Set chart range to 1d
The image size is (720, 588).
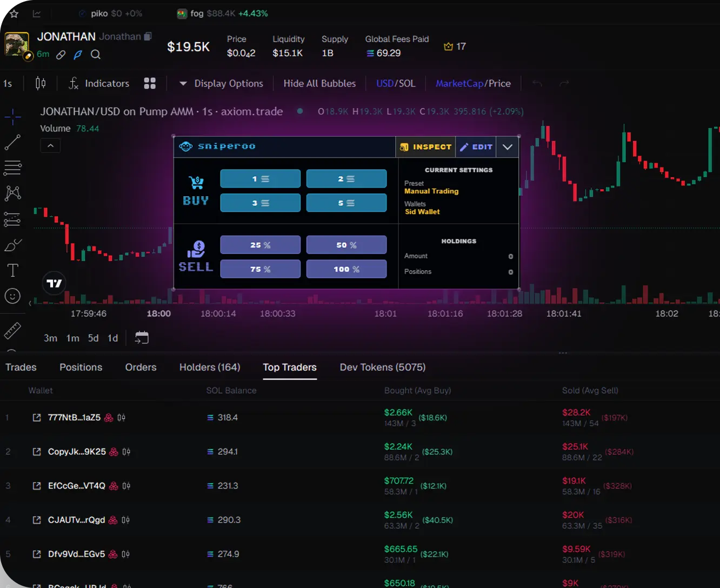pos(112,338)
